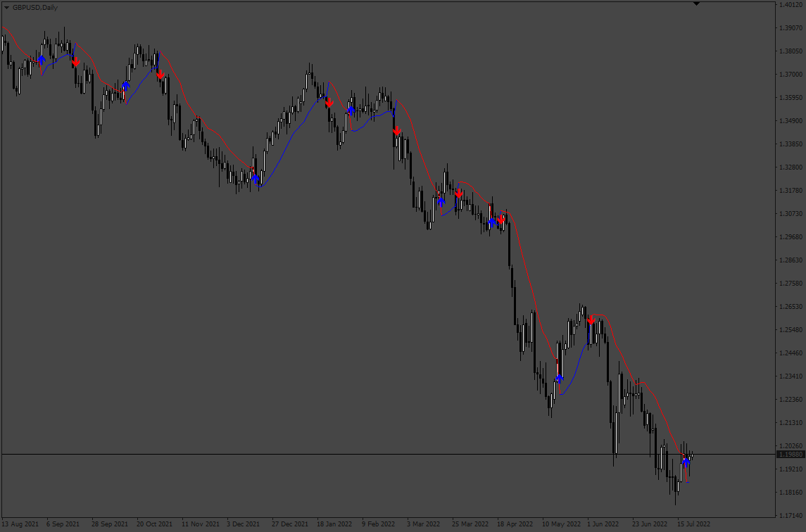Screen dimensions: 806x532
Task: Click the blue up arrow in April 2022
Action: click(x=491, y=222)
